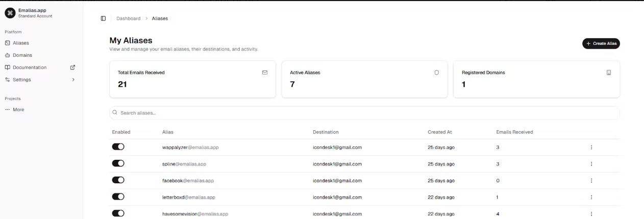Image resolution: width=644 pixels, height=219 pixels.
Task: Click "22 days ago" in letterboxd row
Action: (441, 197)
